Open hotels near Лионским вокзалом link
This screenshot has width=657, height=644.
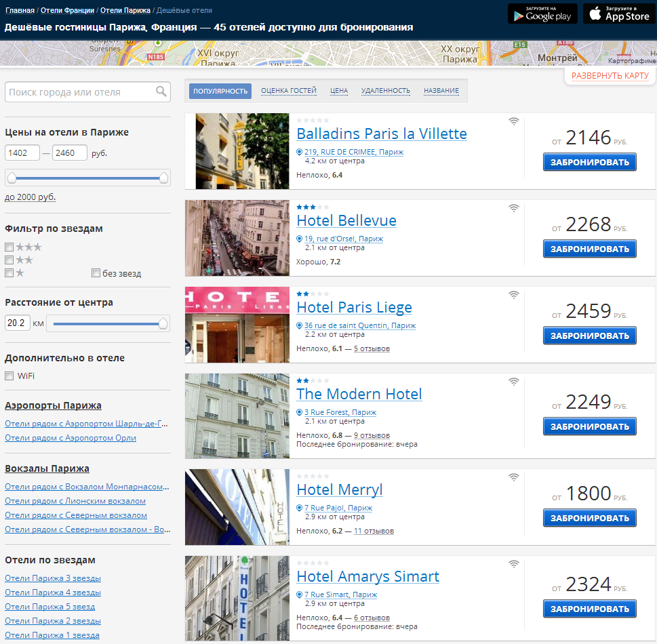click(75, 501)
